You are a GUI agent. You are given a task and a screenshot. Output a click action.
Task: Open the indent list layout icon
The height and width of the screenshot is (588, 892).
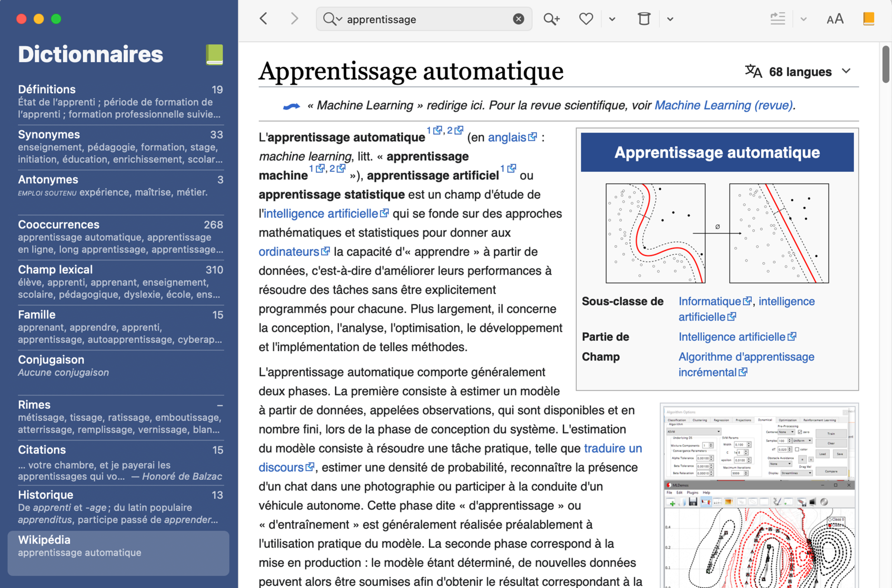(777, 19)
